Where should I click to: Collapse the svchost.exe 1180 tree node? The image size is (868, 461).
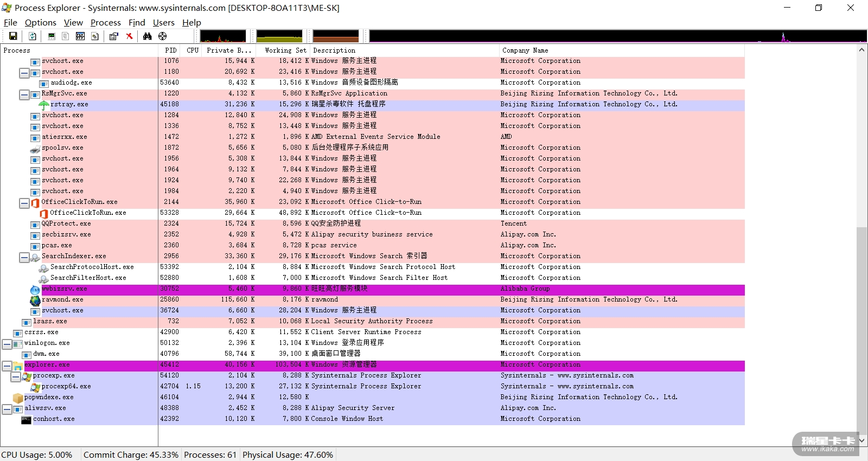[24, 72]
